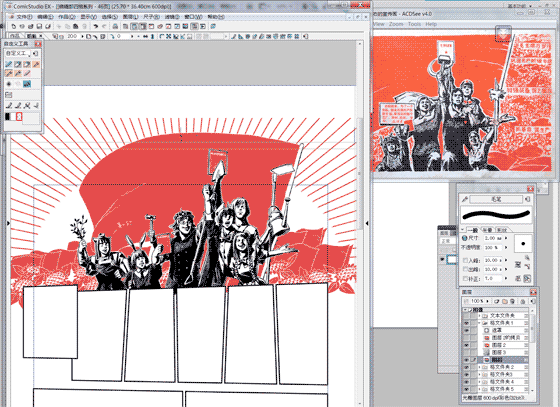Click the Redo arrow in the toolbar

tap(104, 26)
